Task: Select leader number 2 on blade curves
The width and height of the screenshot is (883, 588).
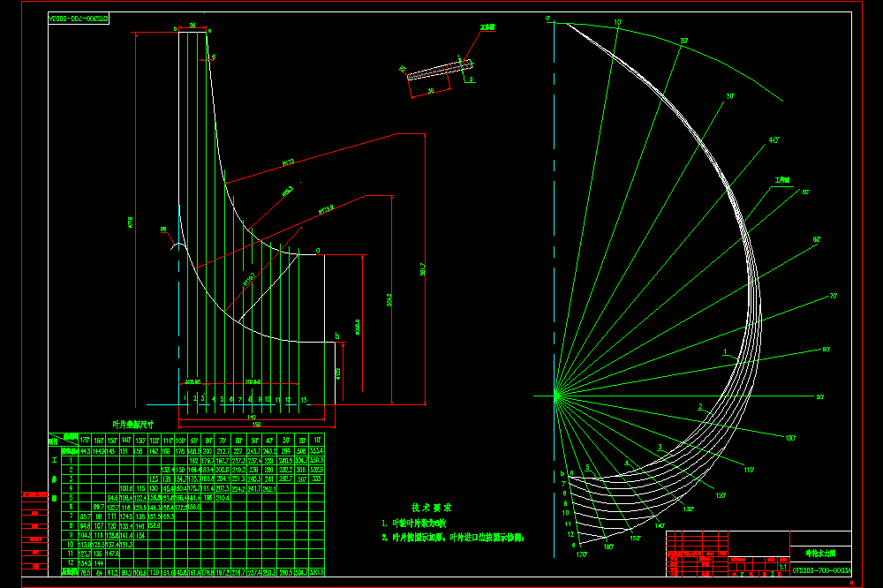Action: click(700, 406)
